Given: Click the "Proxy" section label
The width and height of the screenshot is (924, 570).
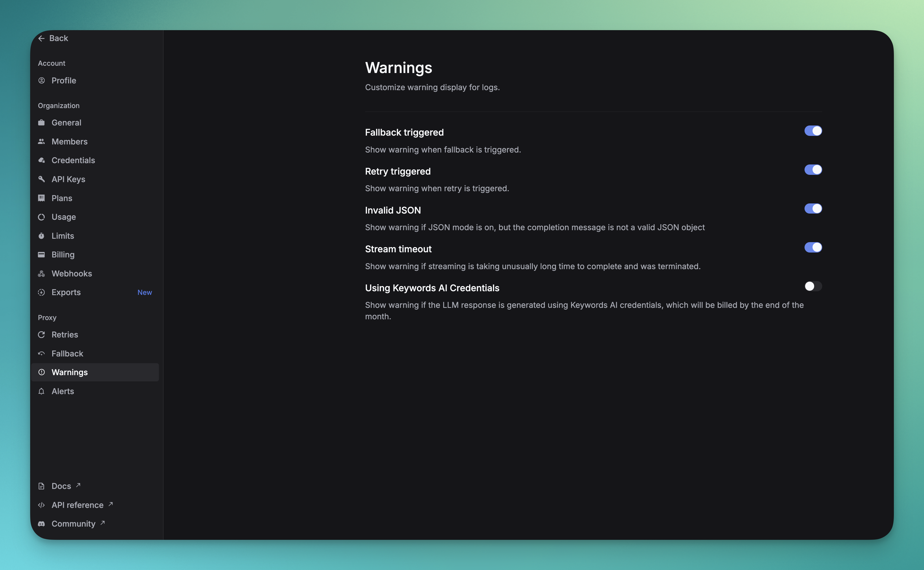Looking at the screenshot, I should tap(47, 317).
